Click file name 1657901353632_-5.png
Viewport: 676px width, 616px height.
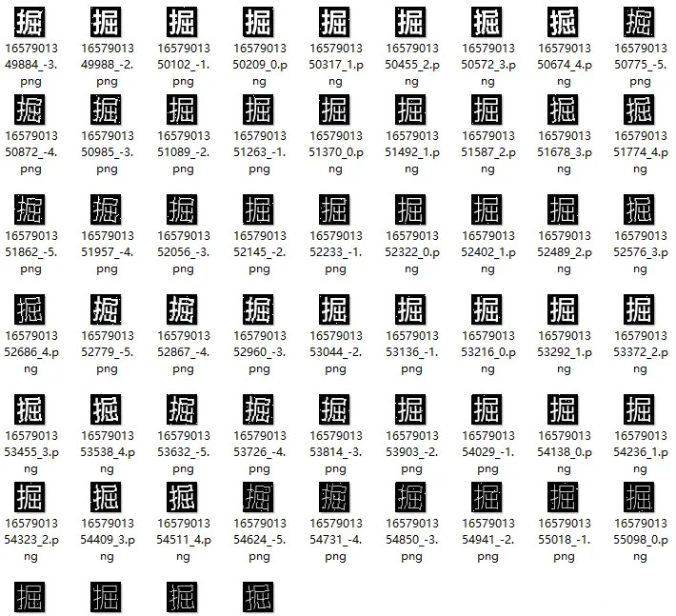[x=183, y=452]
